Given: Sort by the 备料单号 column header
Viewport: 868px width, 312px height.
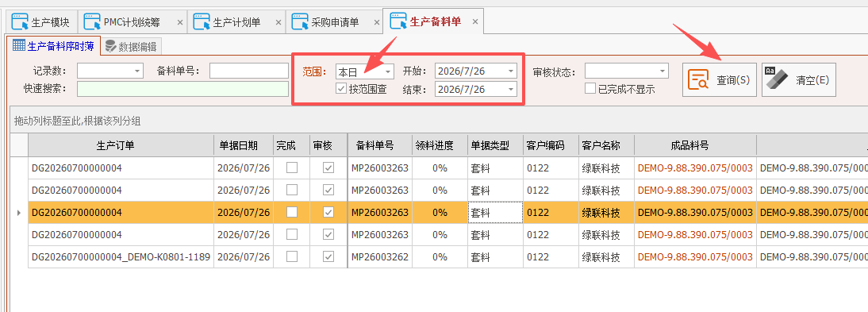Looking at the screenshot, I should pyautogui.click(x=379, y=146).
